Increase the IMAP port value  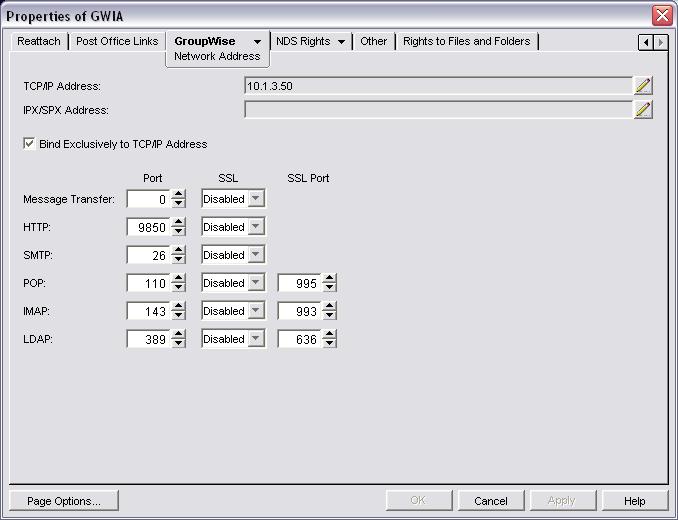[178, 306]
